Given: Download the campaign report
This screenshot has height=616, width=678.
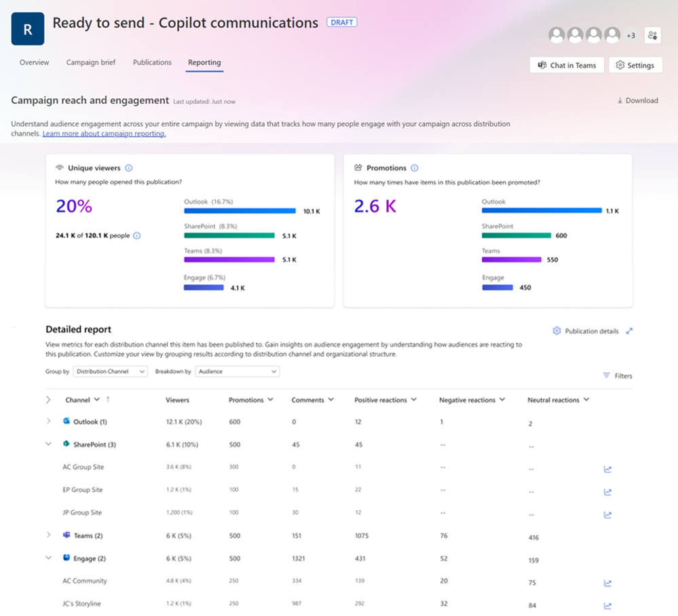Looking at the screenshot, I should [638, 100].
